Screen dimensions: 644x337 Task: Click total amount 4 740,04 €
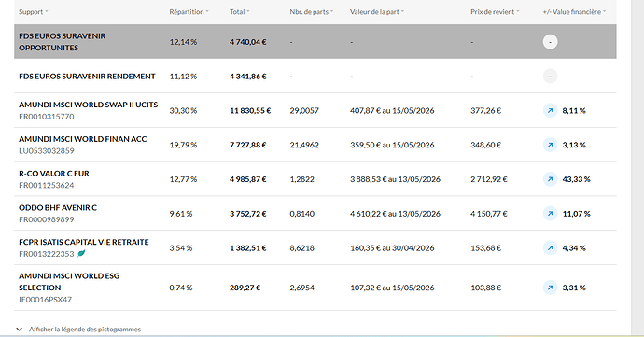pyautogui.click(x=248, y=42)
